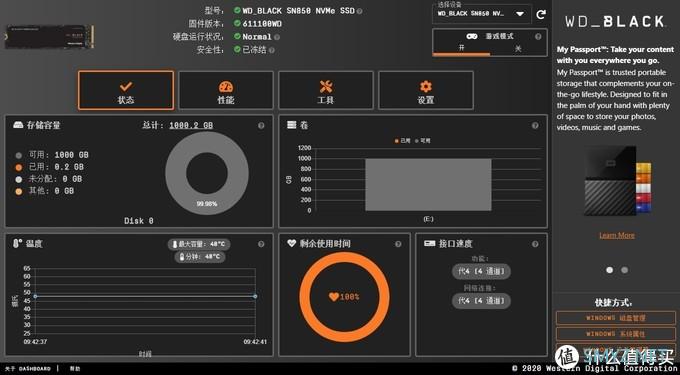
Task: Click the 功能 代4 (4 通道) badge
Action: (481, 271)
